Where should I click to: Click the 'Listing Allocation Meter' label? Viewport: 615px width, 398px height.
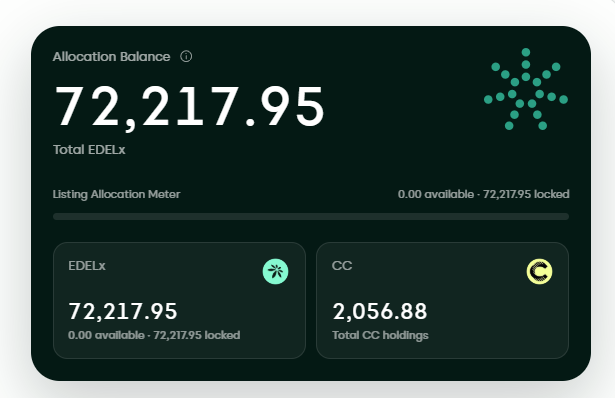pyautogui.click(x=116, y=194)
